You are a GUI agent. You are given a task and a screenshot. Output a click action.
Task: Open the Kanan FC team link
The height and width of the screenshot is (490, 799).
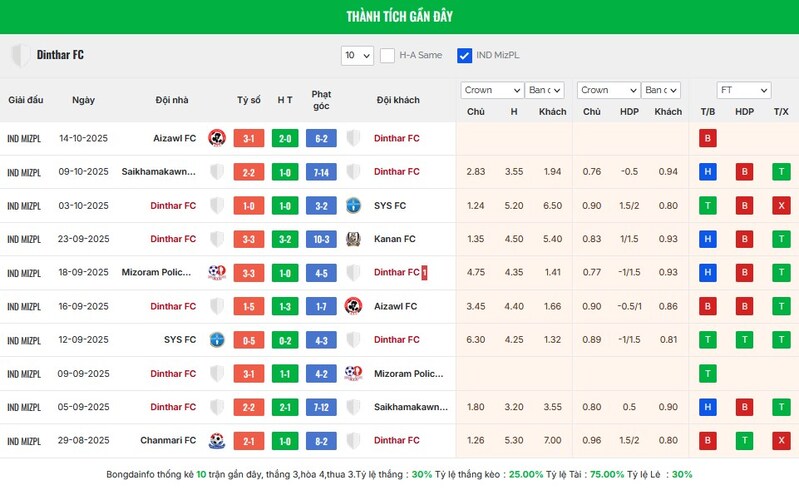click(x=396, y=239)
